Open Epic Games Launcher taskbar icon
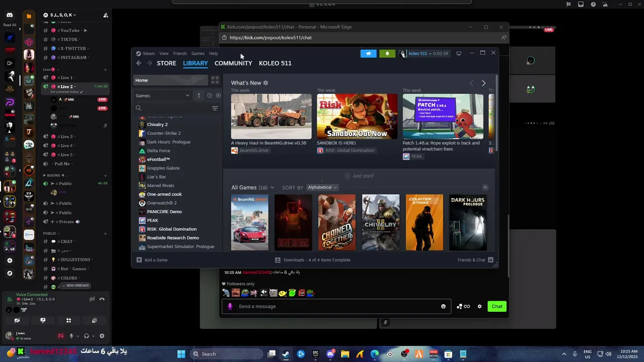This screenshot has width=644, height=362. coord(315,354)
